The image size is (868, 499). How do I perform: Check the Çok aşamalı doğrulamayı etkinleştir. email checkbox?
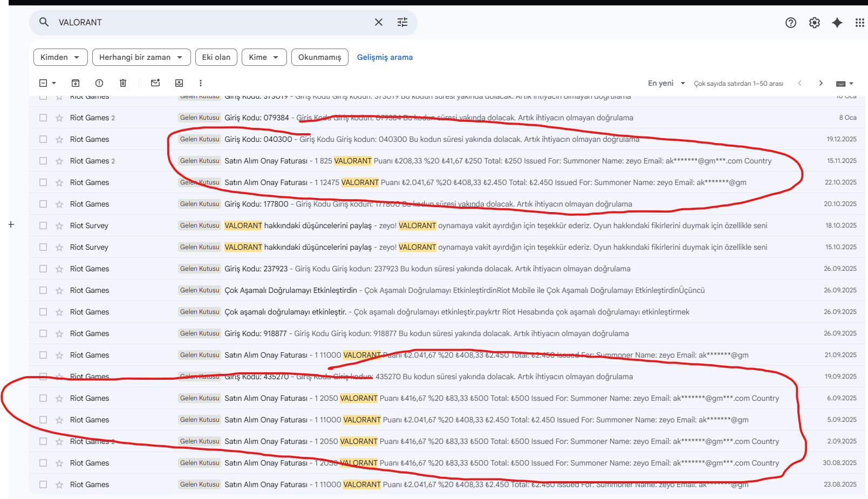[43, 312]
